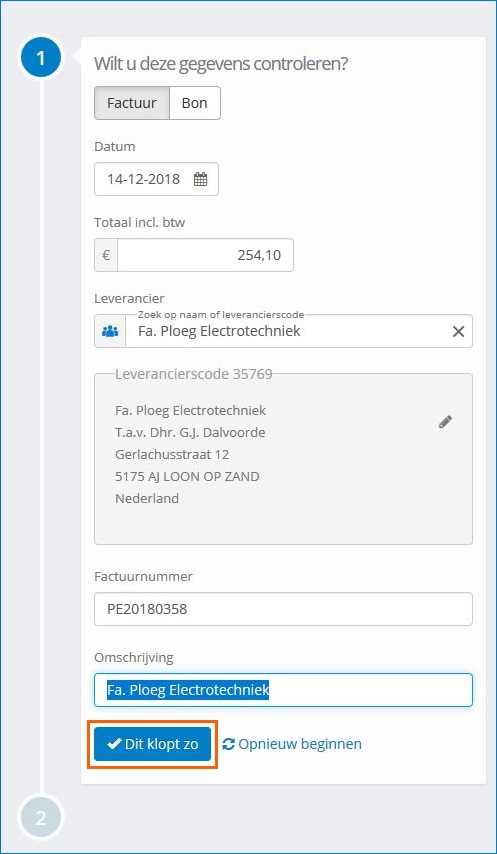Viewport: 497px width, 854px height.
Task: Click the total amount field 254,10
Action: 205,255
